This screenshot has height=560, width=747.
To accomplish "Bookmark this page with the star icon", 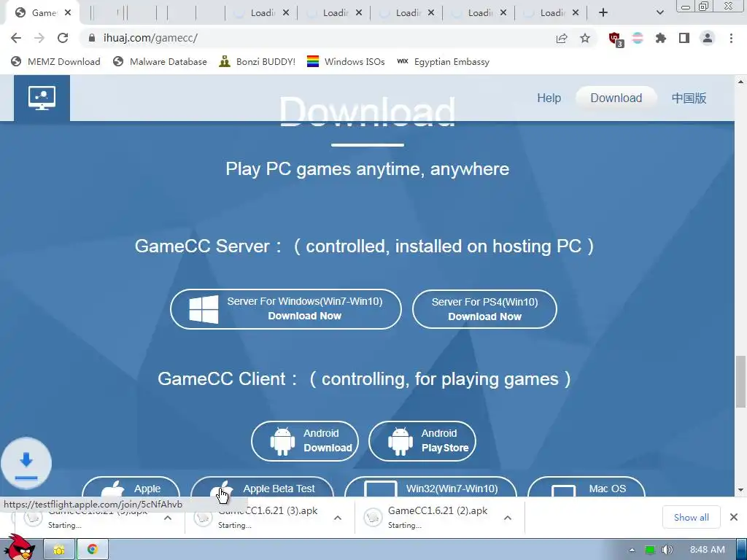I will click(x=585, y=38).
